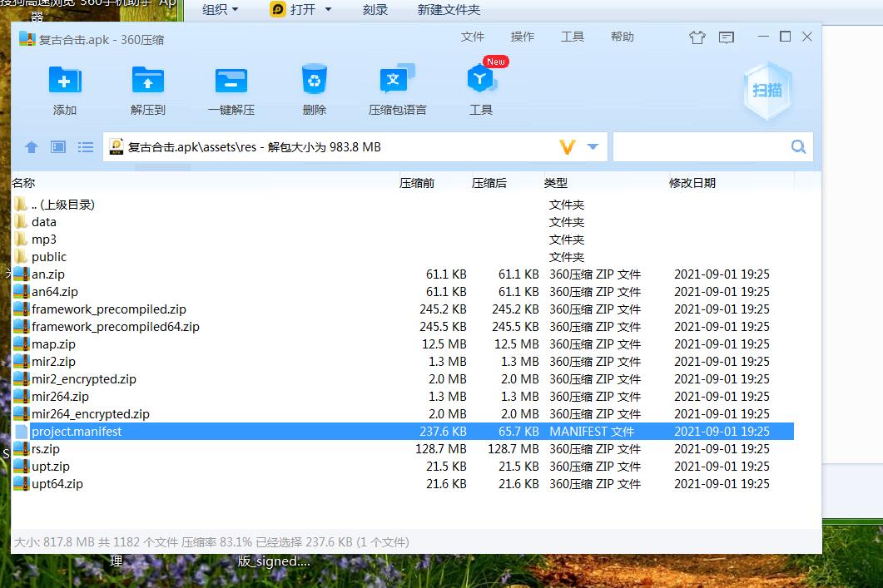Select the map.zip file entry
This screenshot has width=883, height=588.
[53, 344]
